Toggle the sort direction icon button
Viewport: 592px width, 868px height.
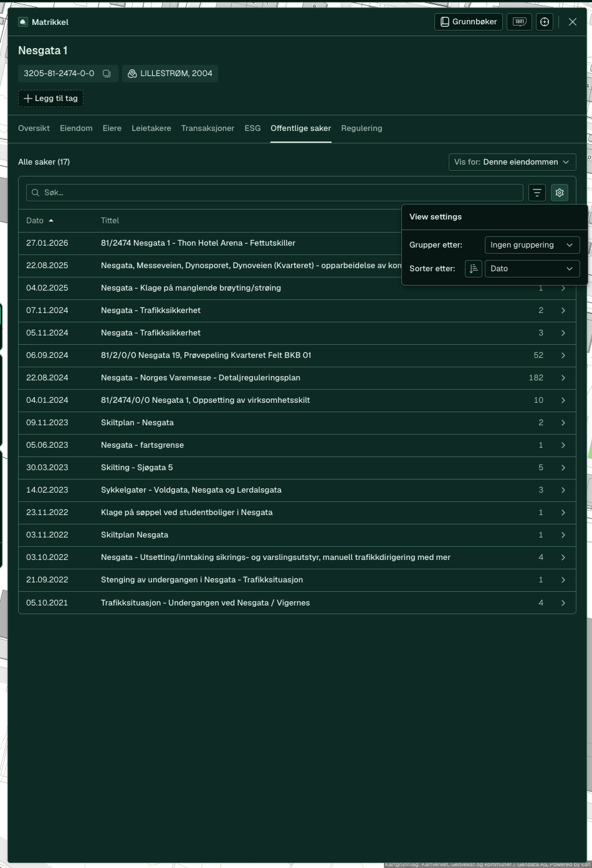474,269
